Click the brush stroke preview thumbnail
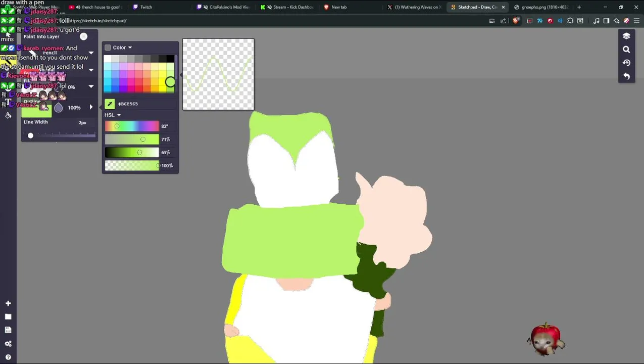Screen dimensions: 644x364 (218, 74)
